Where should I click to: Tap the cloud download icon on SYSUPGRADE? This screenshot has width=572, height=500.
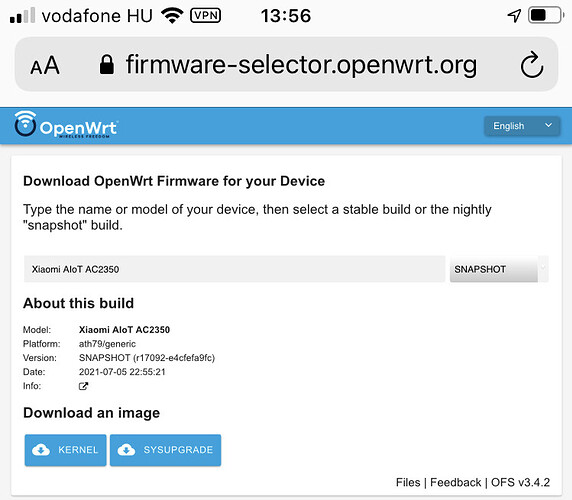[126, 450]
